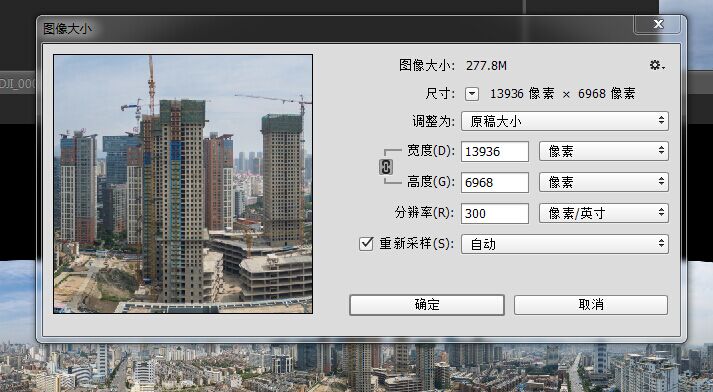
Task: Click the 分辨率(R) label
Action: coord(424,213)
